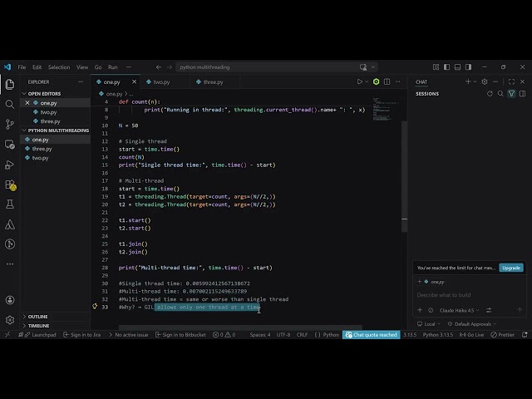This screenshot has height=399, width=532.
Task: Click the python multithreading command center search
Action: [x=277, y=67]
